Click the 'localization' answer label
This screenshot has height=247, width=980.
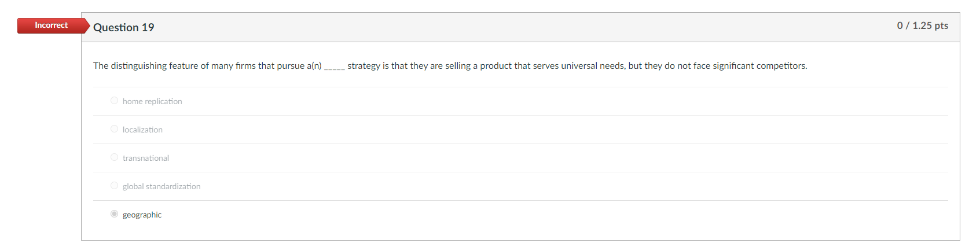pos(142,130)
